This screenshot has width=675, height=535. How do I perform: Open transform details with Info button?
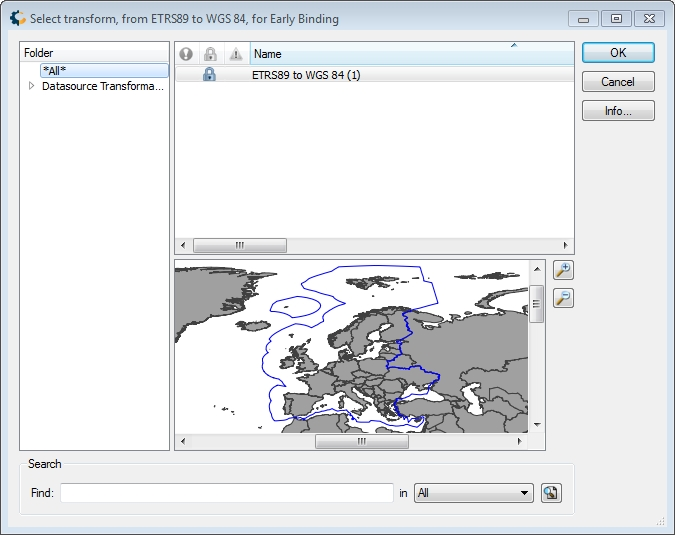click(618, 111)
